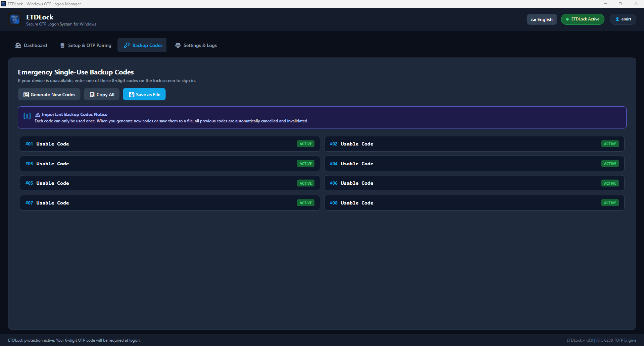
Task: Click the warning triangle icon in notice title
Action: coord(38,115)
